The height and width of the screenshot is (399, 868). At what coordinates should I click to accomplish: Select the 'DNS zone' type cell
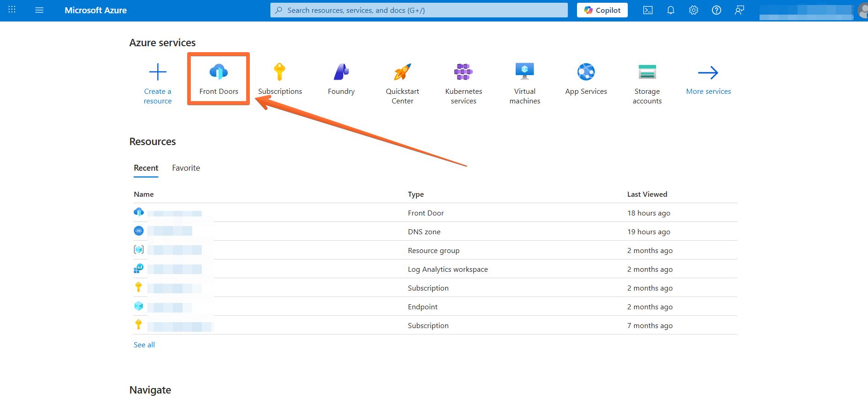click(424, 232)
